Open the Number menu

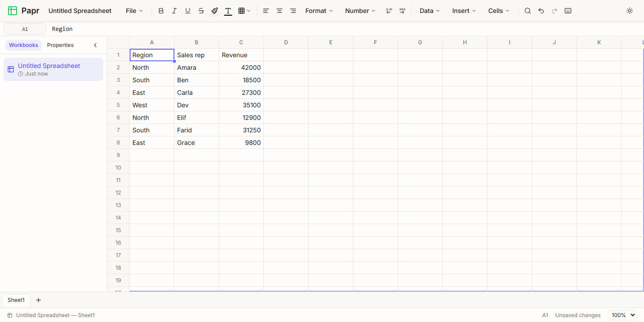[360, 11]
